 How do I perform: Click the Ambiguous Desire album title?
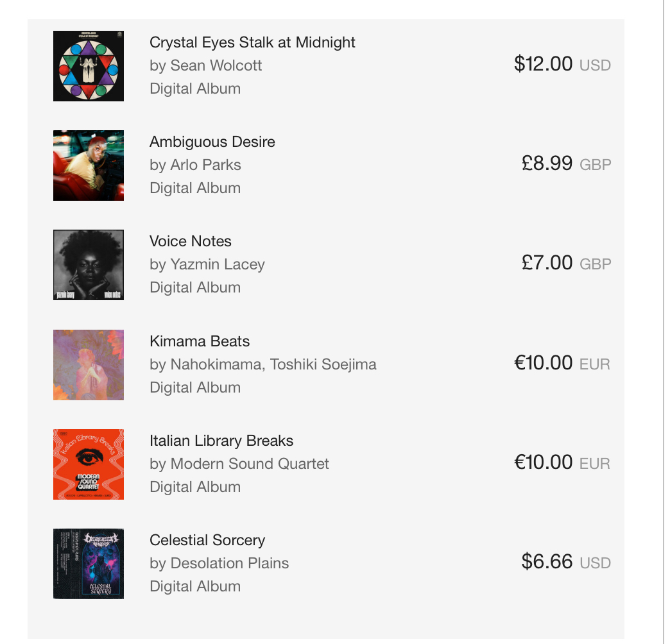click(x=212, y=142)
